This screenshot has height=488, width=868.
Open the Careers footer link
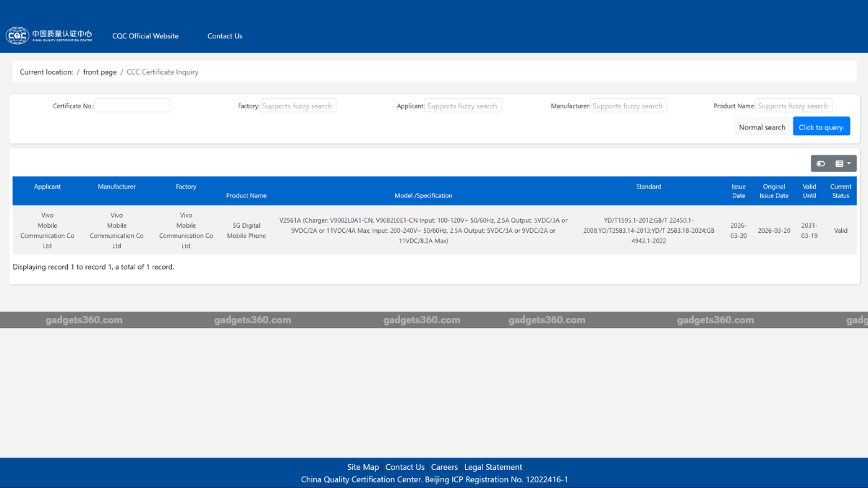(x=444, y=467)
